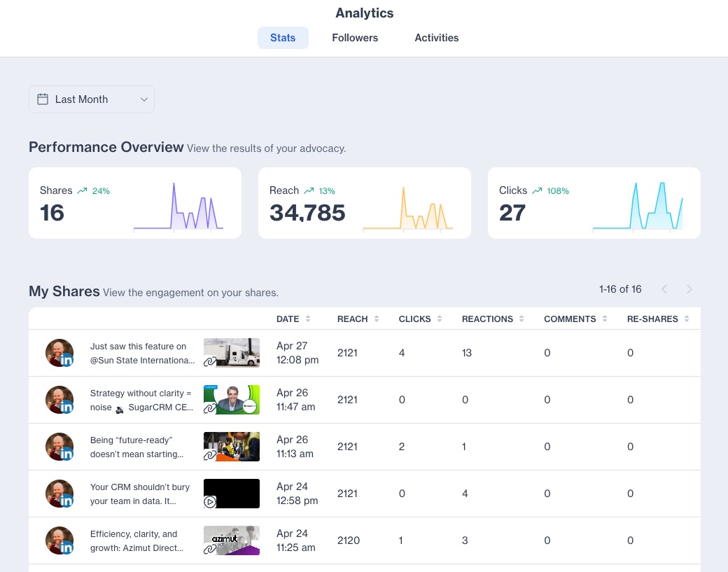Switch to the Followers tab
Screen dimensions: 728x572
click(355, 38)
